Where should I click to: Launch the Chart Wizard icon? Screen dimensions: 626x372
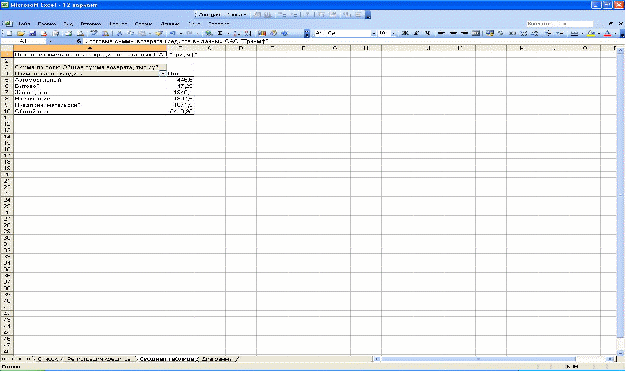pos(262,34)
